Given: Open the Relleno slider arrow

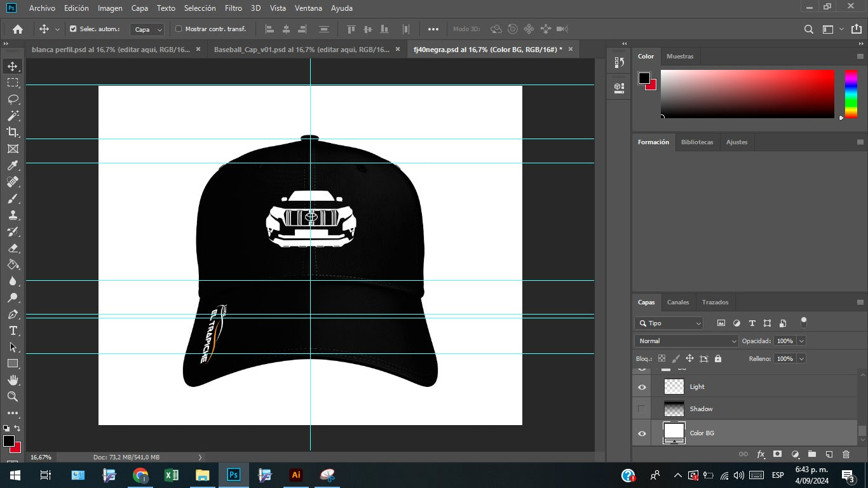Looking at the screenshot, I should pyautogui.click(x=801, y=358).
